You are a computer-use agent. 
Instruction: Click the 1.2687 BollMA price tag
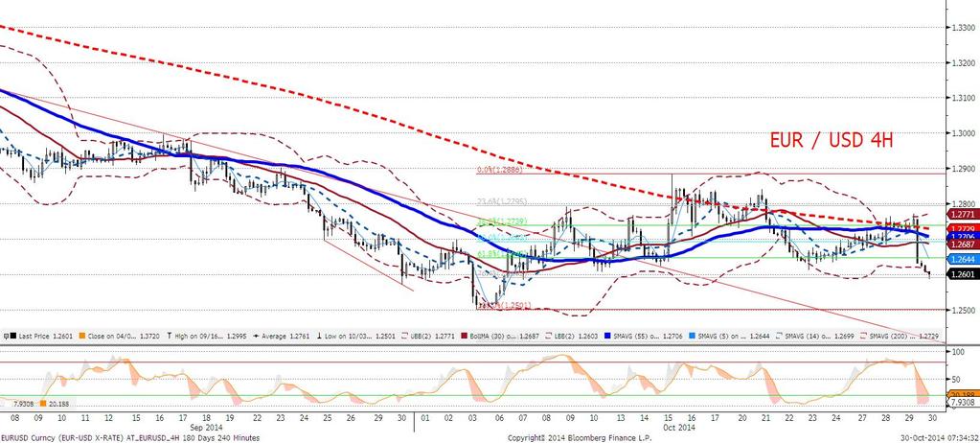[x=962, y=244]
